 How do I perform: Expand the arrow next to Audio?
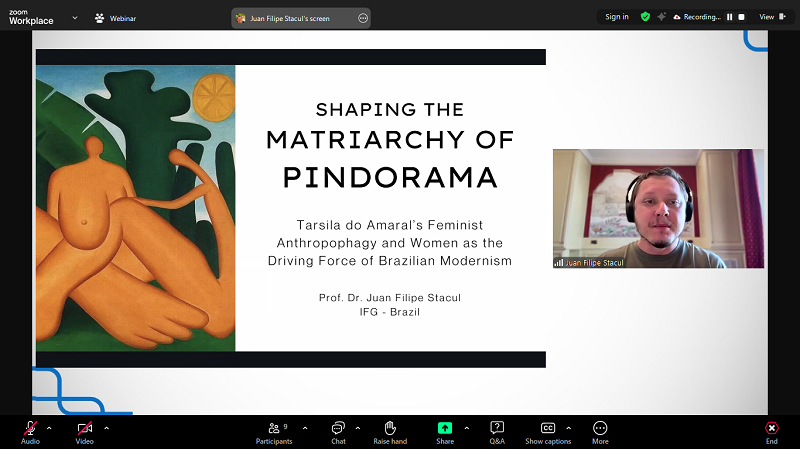coord(49,427)
